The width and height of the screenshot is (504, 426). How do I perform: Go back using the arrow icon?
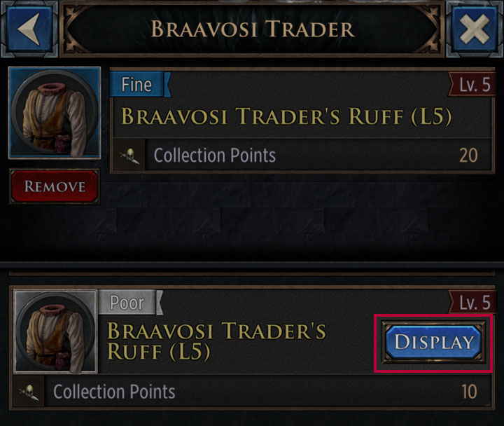point(28,29)
